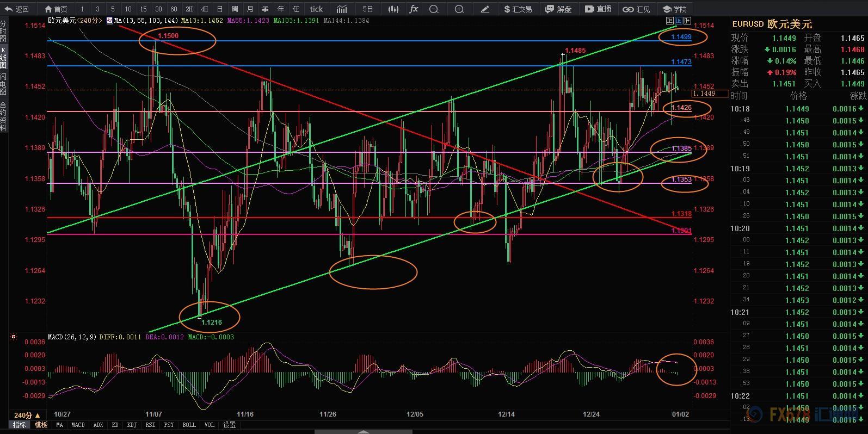This screenshot has width=868, height=434.
Task: Apply PSY indicator
Action: [169, 425]
